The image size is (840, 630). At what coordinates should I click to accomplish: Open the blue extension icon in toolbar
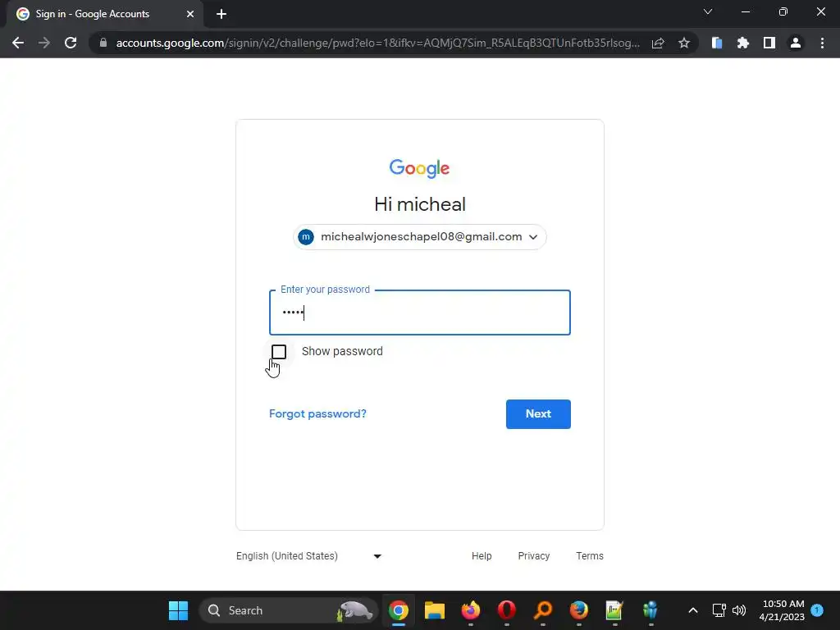click(x=717, y=43)
